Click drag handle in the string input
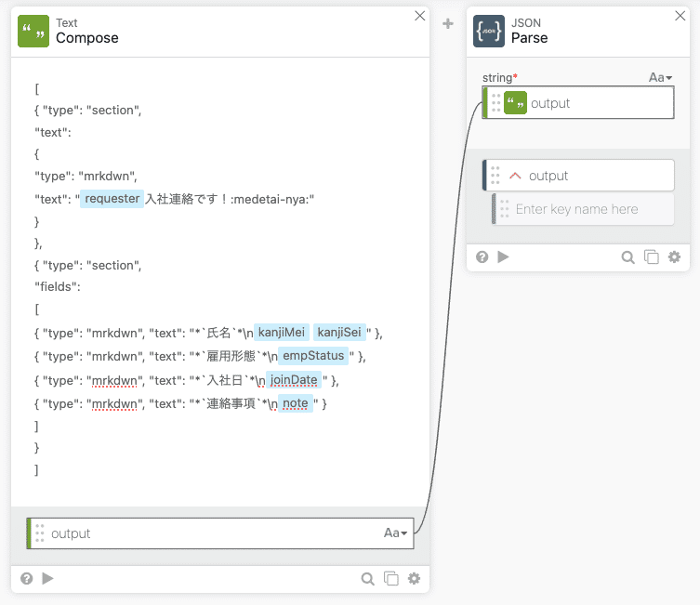 coord(496,102)
